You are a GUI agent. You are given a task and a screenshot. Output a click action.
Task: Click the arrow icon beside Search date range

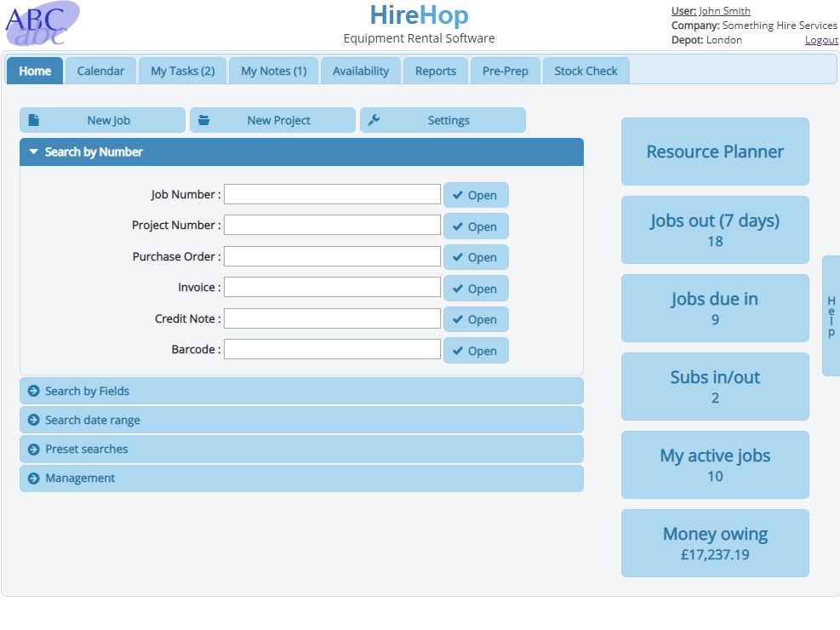point(34,420)
